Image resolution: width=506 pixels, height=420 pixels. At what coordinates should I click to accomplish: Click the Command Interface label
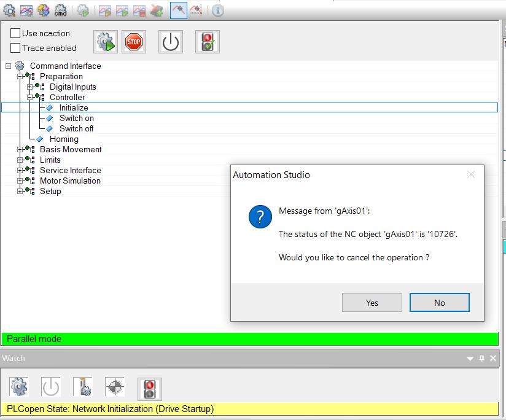click(66, 66)
